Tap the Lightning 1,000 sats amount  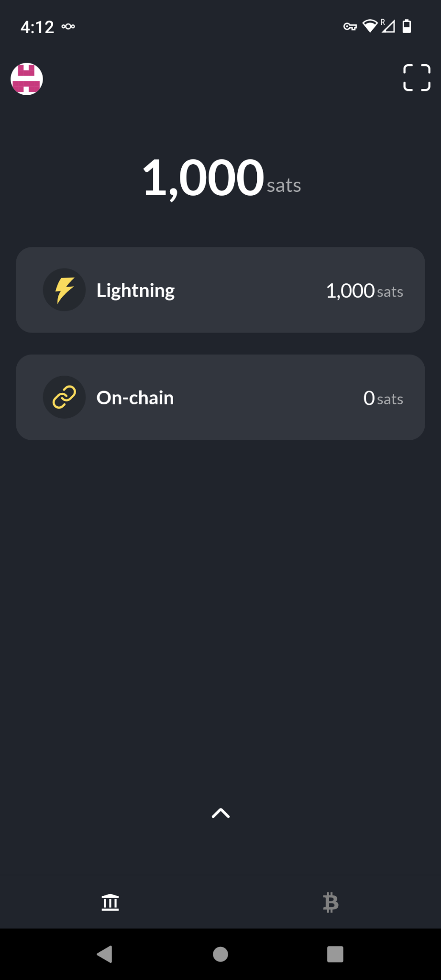click(x=364, y=291)
